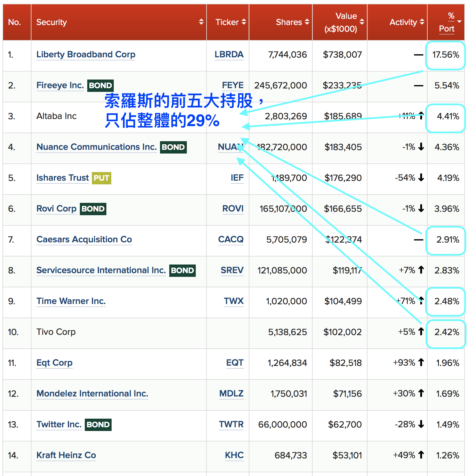Click MDLZ ticker link
Image resolution: width=468 pixels, height=476 pixels.
click(232, 394)
